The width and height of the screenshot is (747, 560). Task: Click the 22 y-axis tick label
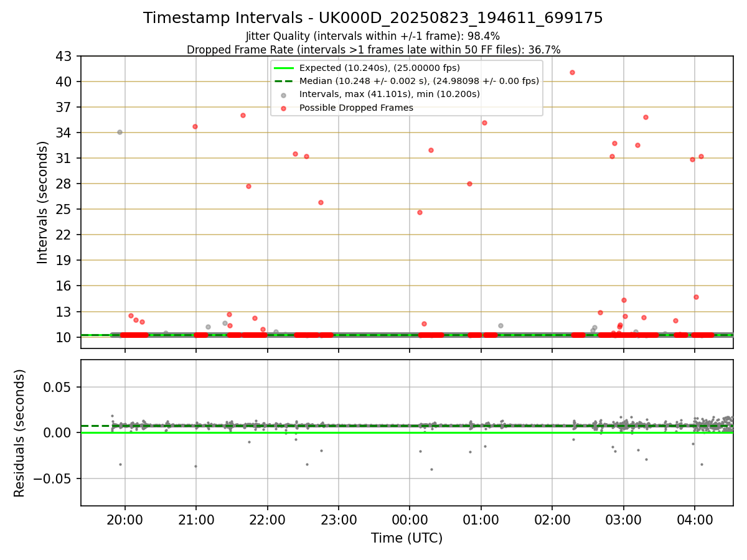[x=65, y=235]
